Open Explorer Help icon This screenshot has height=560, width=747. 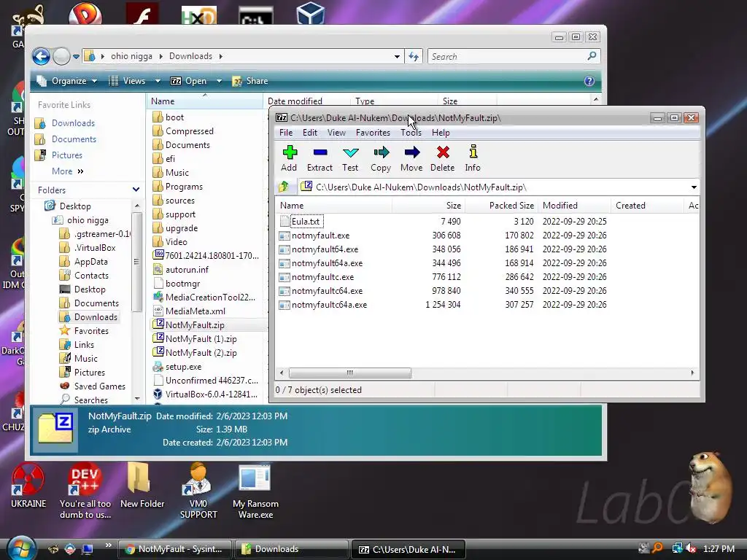589,81
